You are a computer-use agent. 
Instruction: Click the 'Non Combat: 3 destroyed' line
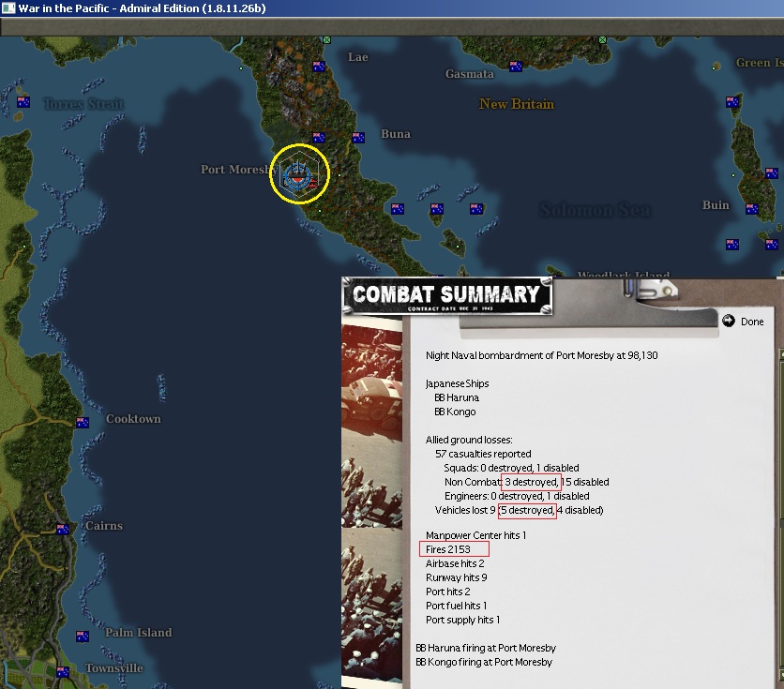point(526,482)
